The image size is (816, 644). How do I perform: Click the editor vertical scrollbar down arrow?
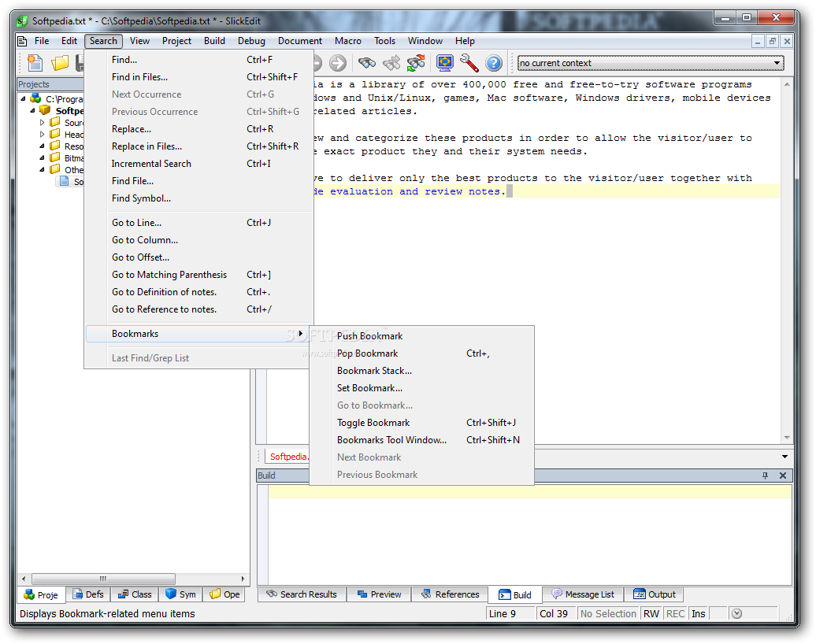pos(787,438)
